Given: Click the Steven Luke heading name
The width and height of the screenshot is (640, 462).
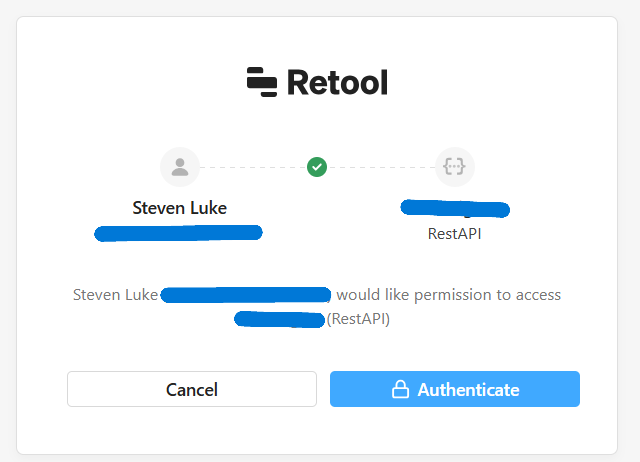Looking at the screenshot, I should (180, 208).
